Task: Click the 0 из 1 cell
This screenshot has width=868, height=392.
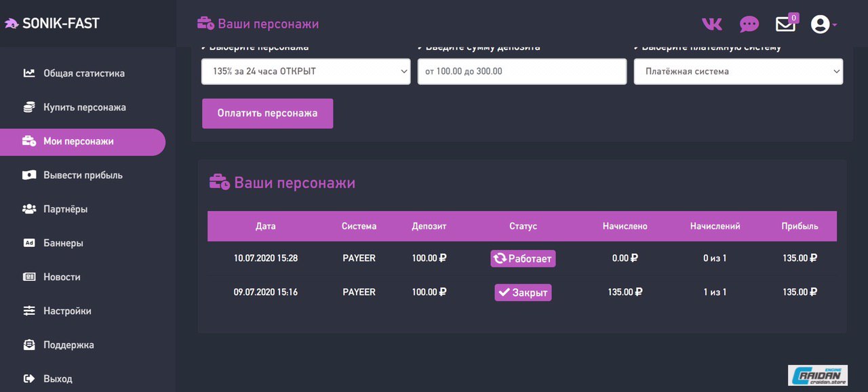Action: [x=715, y=258]
